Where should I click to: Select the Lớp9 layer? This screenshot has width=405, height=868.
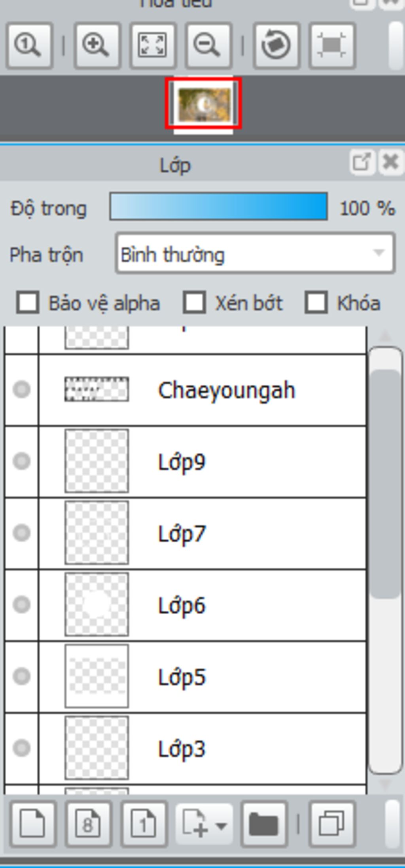pyautogui.click(x=185, y=462)
